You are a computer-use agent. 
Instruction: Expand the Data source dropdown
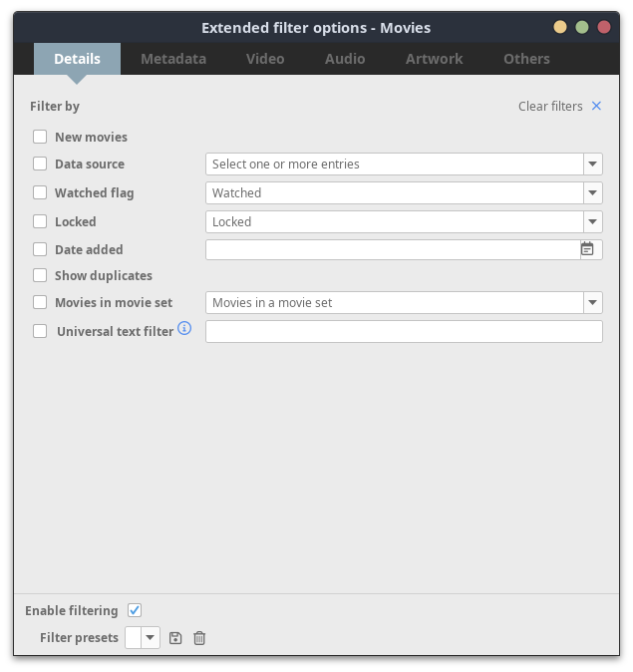(592, 165)
